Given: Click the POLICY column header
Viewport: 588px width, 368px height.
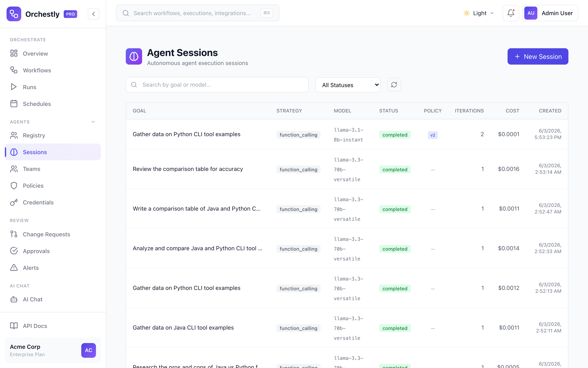Looking at the screenshot, I should pos(433,111).
